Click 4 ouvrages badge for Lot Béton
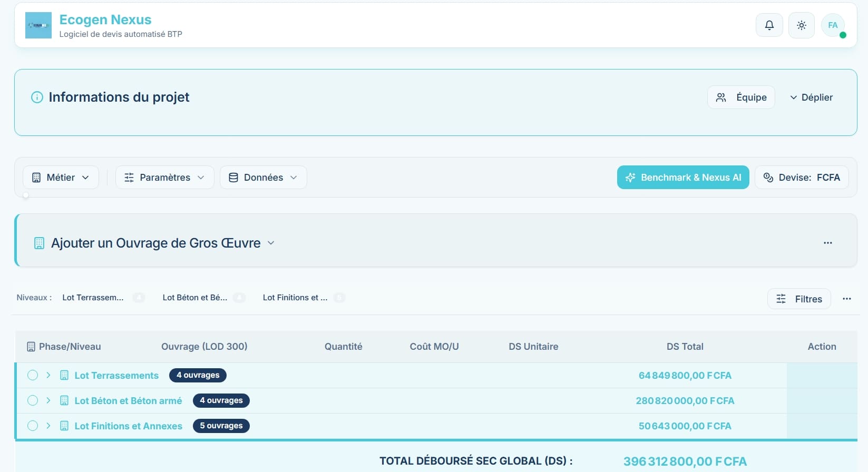The image size is (868, 472). click(x=221, y=400)
